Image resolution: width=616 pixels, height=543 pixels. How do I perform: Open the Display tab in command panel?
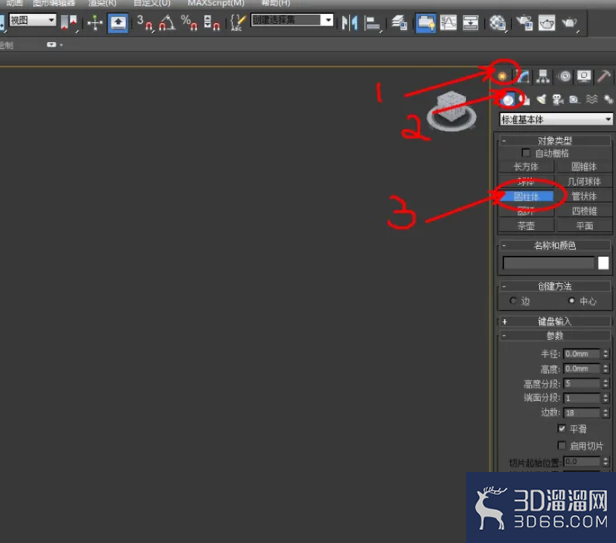click(x=584, y=76)
